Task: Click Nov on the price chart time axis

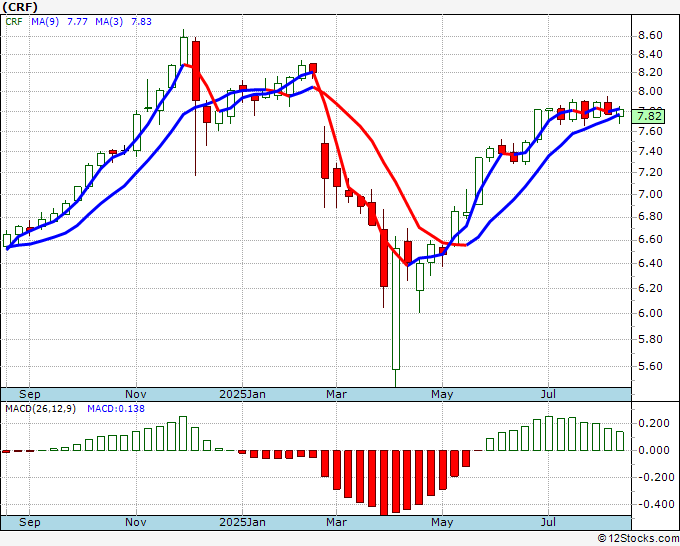Action: pos(136,394)
